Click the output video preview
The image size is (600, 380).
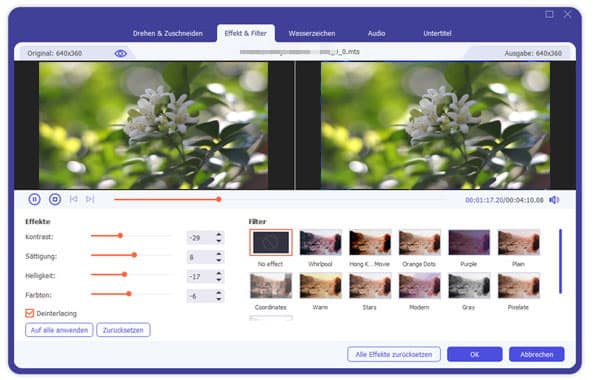pyautogui.click(x=435, y=126)
